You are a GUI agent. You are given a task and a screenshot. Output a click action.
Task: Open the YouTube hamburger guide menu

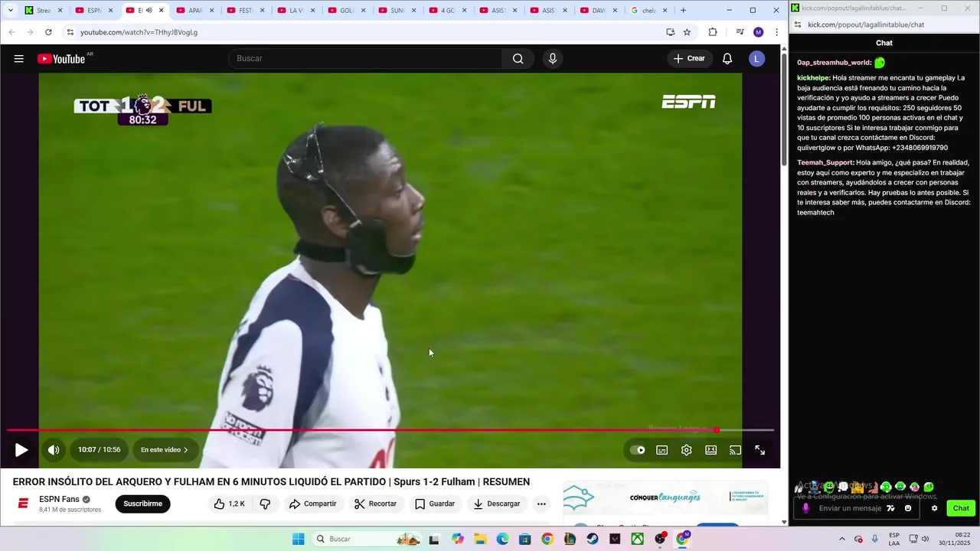coord(19,59)
